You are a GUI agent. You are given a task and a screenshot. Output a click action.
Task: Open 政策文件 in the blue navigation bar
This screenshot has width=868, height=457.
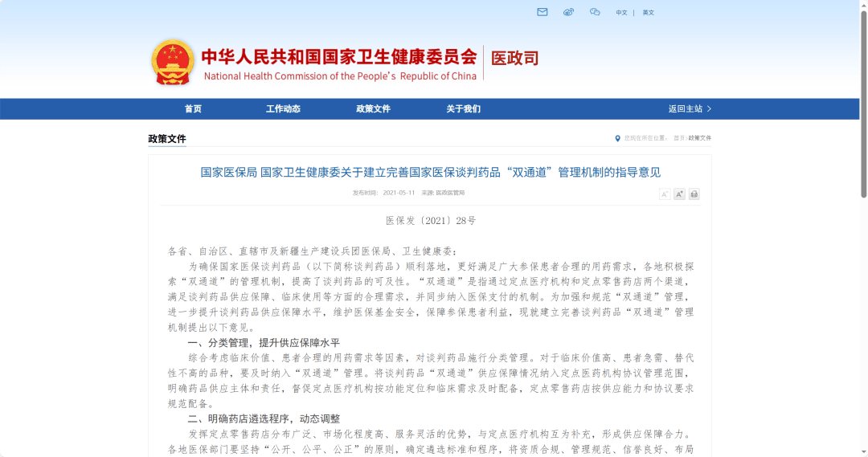click(373, 109)
